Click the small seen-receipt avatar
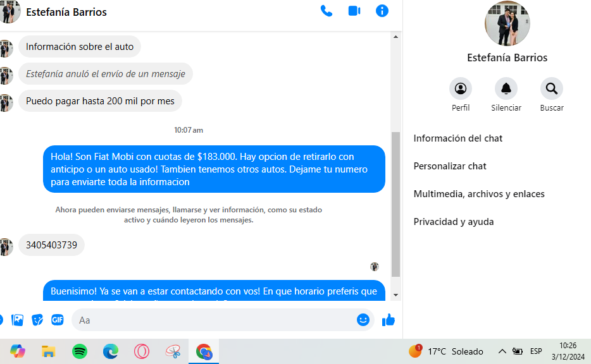Image resolution: width=591 pixels, height=364 pixels. [374, 267]
